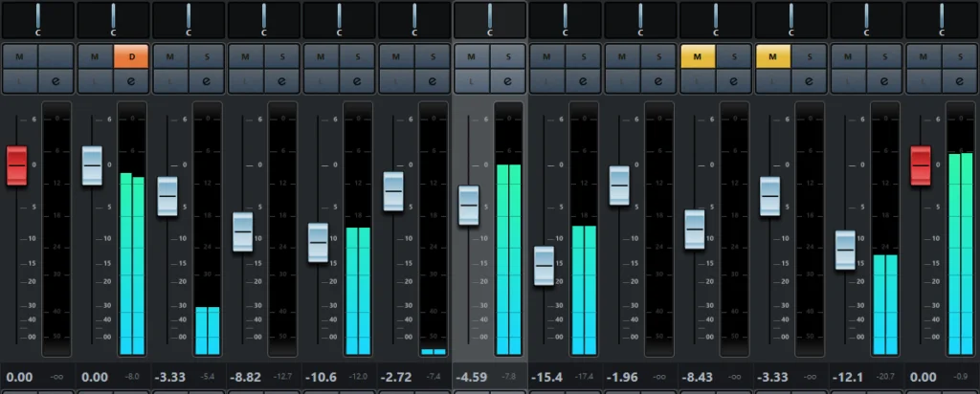Enable Listen (L) on the -8.82 channel
This screenshot has width=980, height=394.
pos(246,81)
